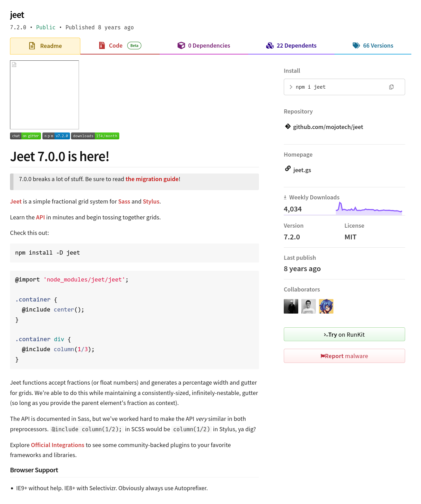Click the git repository icon
The width and height of the screenshot is (421, 504).
coord(288,127)
